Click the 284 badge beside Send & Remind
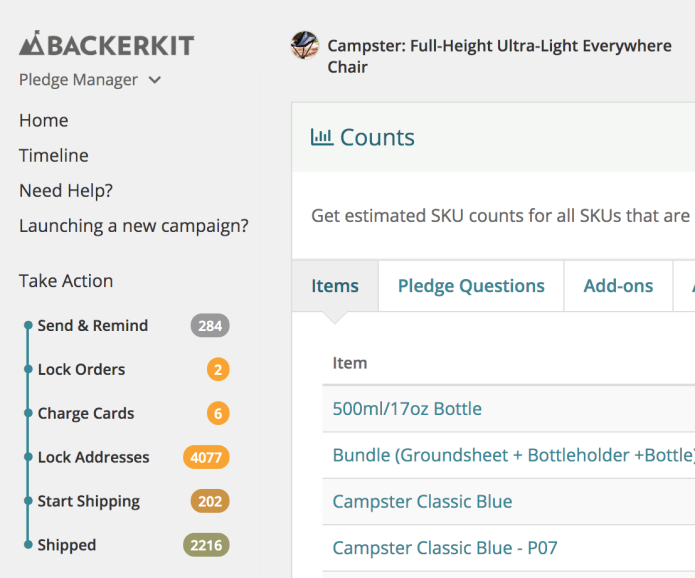Screen dimensions: 695x578 pos(210,325)
